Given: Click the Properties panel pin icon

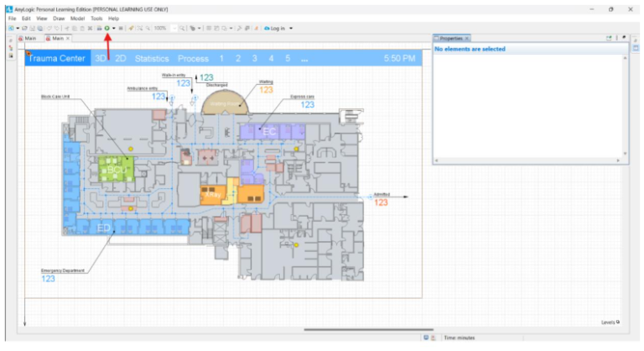Looking at the screenshot, I should [624, 38].
